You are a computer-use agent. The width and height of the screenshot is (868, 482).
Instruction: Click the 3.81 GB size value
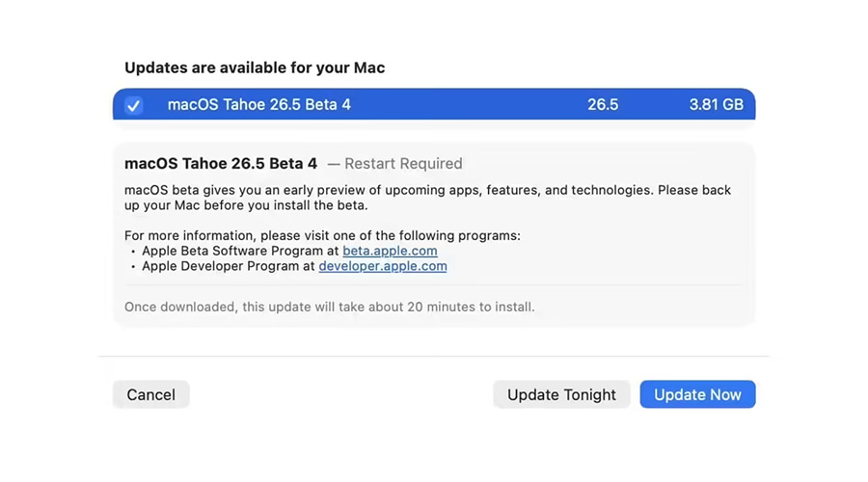716,104
